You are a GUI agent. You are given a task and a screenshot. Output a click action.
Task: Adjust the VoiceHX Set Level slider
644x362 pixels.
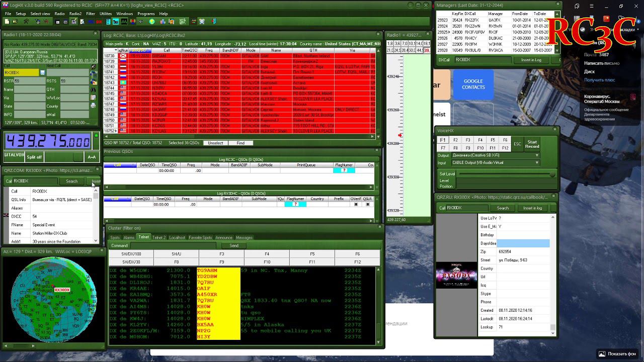(x=506, y=174)
